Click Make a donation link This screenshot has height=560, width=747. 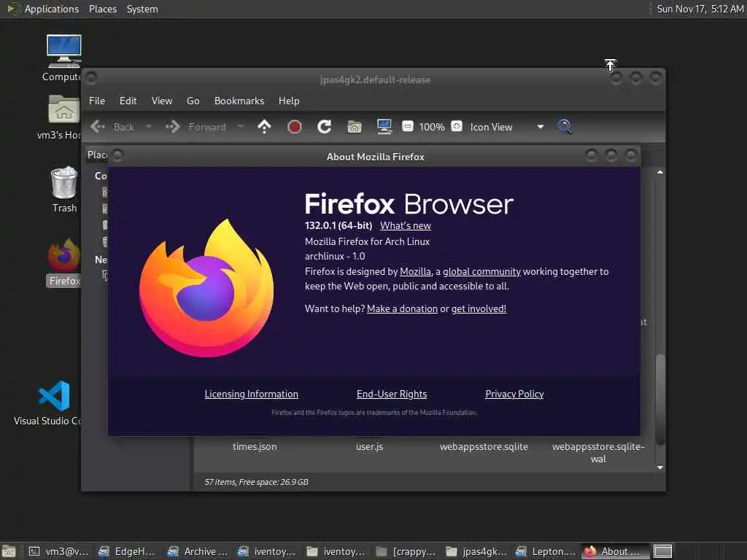[x=402, y=308]
